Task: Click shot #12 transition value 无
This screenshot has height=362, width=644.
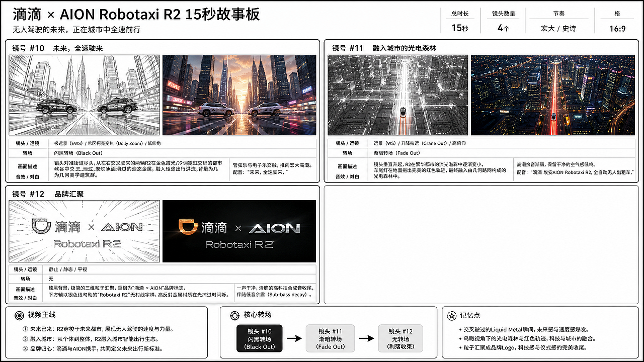Action: 51,279
